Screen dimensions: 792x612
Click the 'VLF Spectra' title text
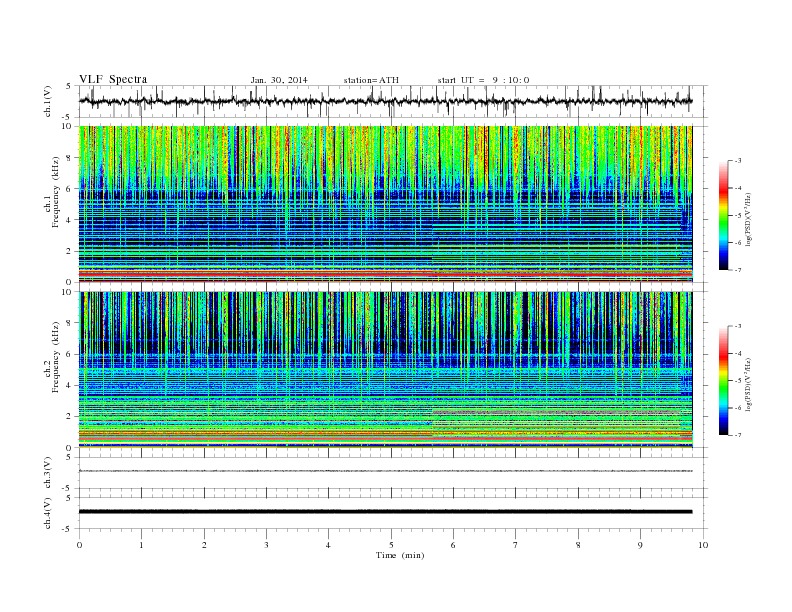point(113,79)
